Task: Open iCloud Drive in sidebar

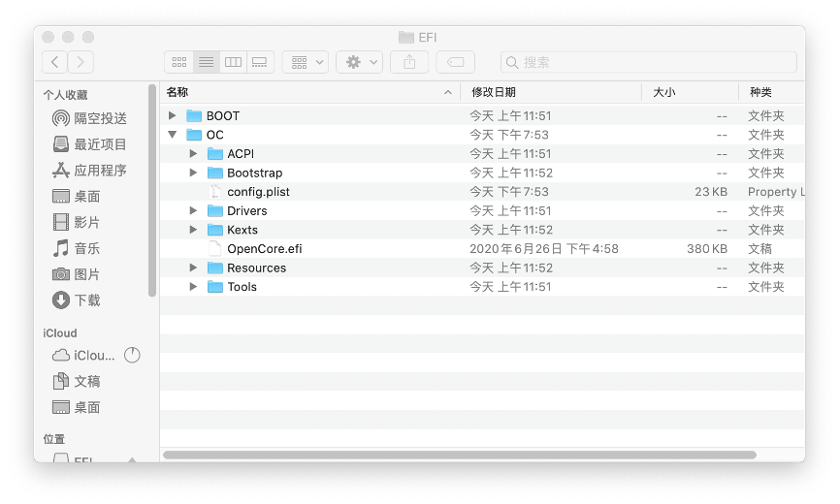Action: (83, 356)
